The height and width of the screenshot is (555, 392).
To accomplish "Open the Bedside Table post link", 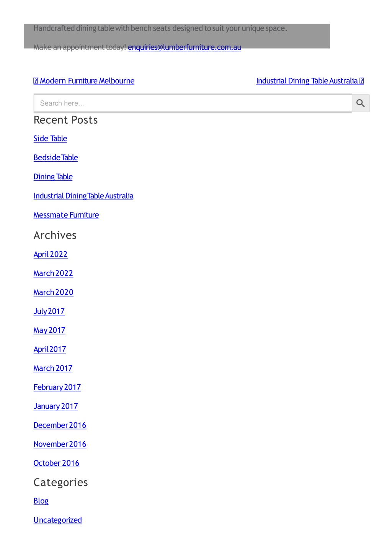I will click(56, 158).
